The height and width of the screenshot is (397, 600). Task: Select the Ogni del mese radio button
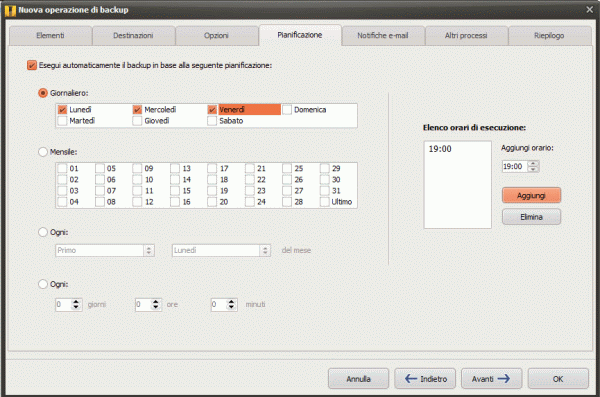(x=43, y=232)
